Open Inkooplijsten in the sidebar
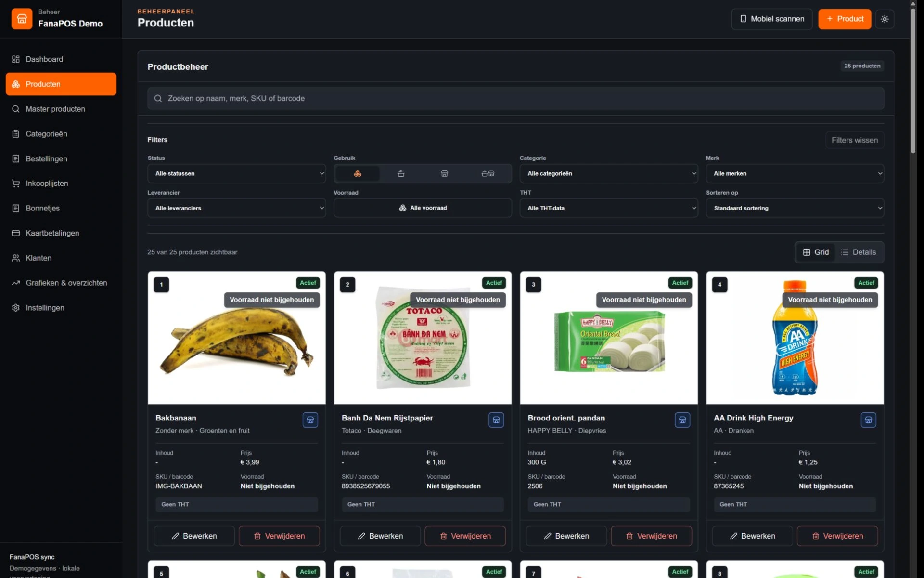Image resolution: width=924 pixels, height=578 pixels. point(61,184)
